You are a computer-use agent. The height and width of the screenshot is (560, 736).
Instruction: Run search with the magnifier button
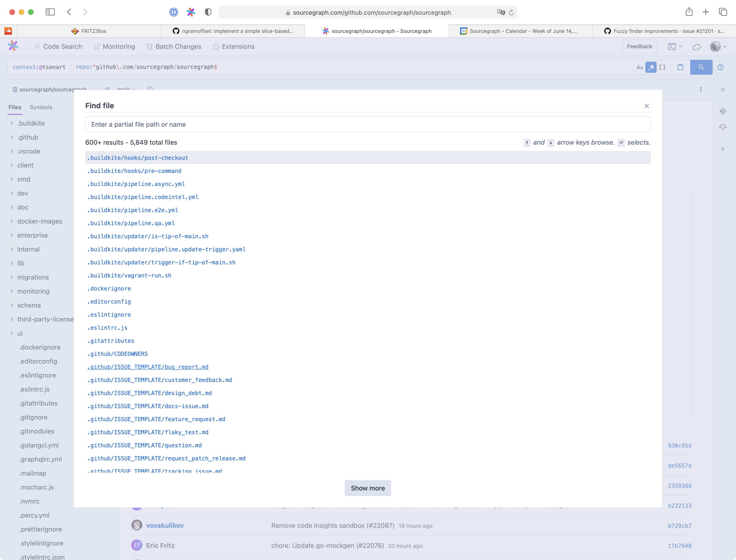(x=701, y=67)
